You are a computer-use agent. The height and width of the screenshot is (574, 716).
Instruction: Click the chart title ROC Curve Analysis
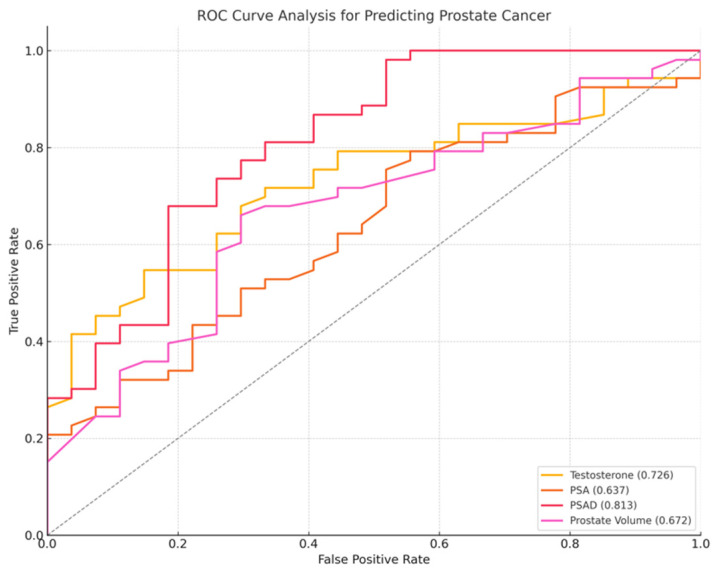pos(374,16)
